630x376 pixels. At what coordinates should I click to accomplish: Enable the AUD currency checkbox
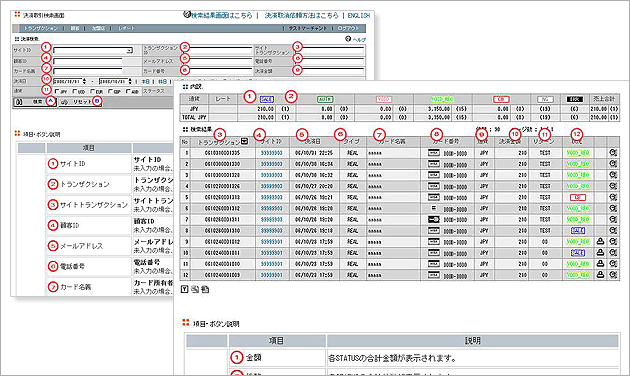coord(128,92)
